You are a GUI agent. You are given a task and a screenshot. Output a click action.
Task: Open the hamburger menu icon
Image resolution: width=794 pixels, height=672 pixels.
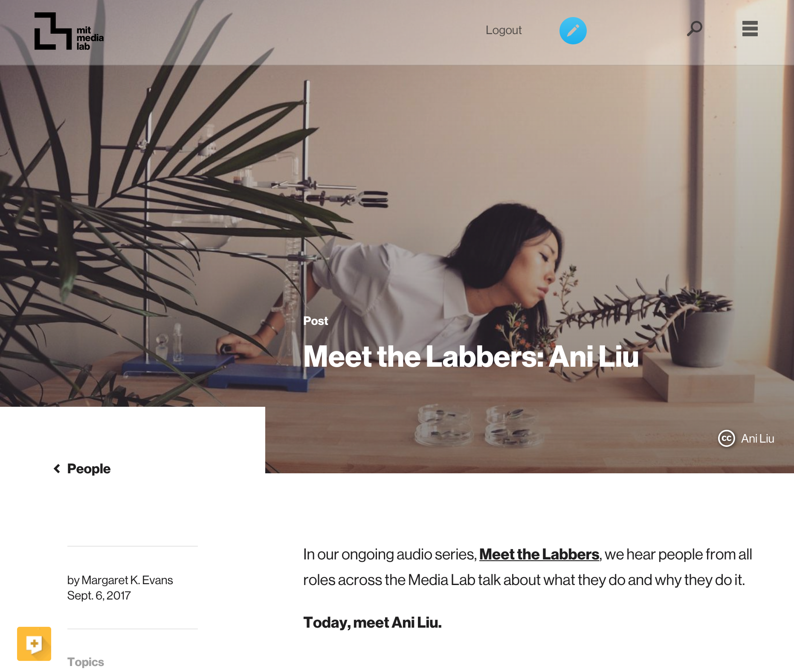click(x=750, y=29)
